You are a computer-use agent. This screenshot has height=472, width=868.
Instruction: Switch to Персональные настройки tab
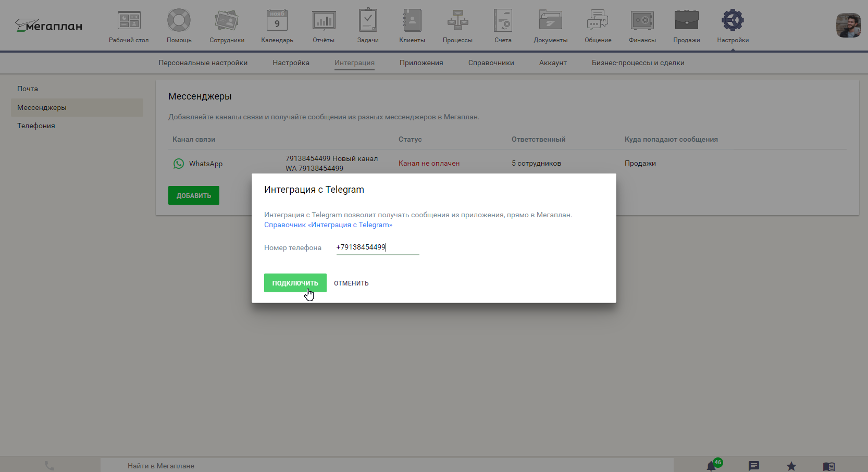(203, 63)
